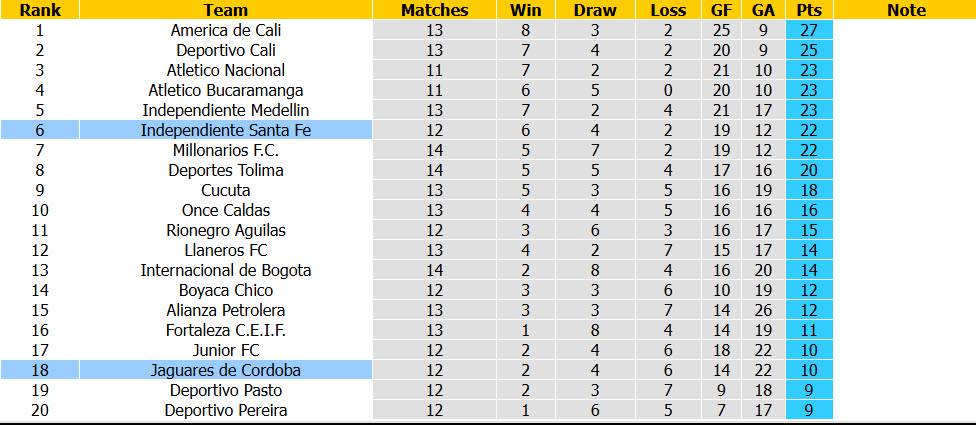Click the Note column header
This screenshot has width=976, height=425.
pyautogui.click(x=906, y=10)
